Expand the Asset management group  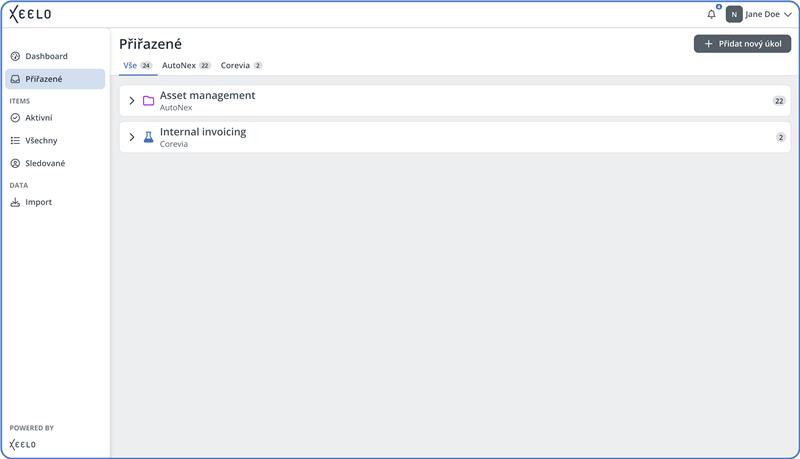click(x=132, y=101)
